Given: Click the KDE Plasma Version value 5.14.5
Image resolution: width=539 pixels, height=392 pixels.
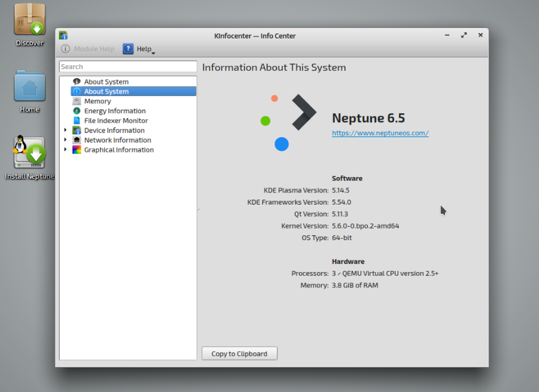Looking at the screenshot, I should [x=341, y=190].
